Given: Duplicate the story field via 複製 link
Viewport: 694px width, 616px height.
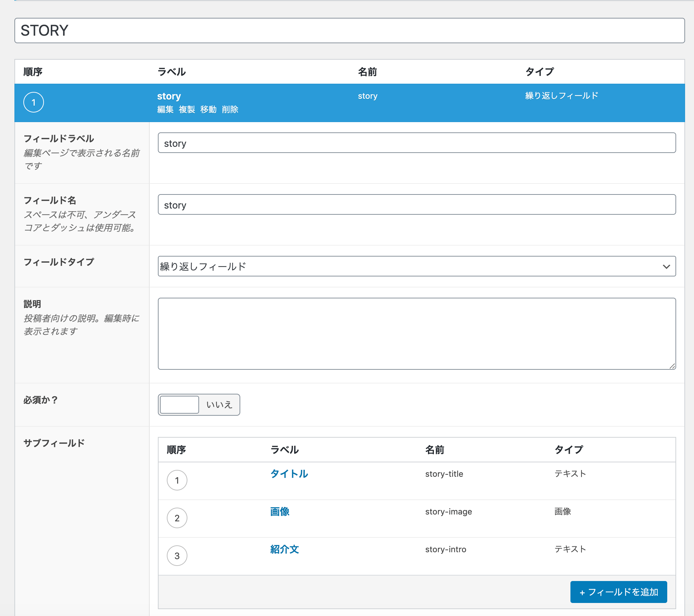Looking at the screenshot, I should (x=186, y=109).
